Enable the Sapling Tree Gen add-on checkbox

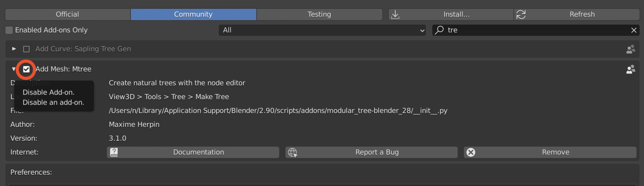coord(26,49)
